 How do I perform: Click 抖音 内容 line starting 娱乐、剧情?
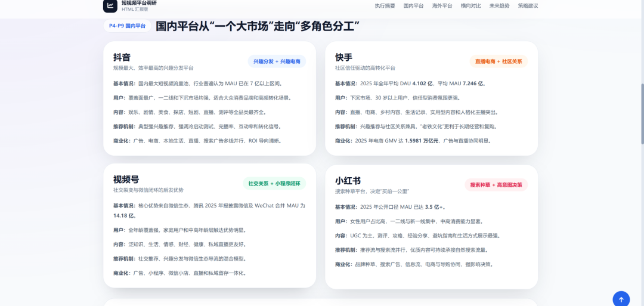pyautogui.click(x=190, y=112)
